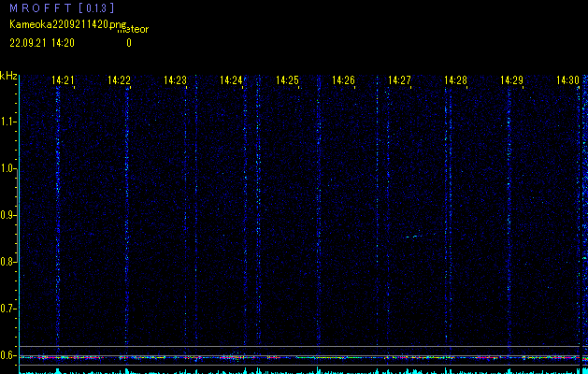Click the 14:22 time axis marker

point(119,80)
